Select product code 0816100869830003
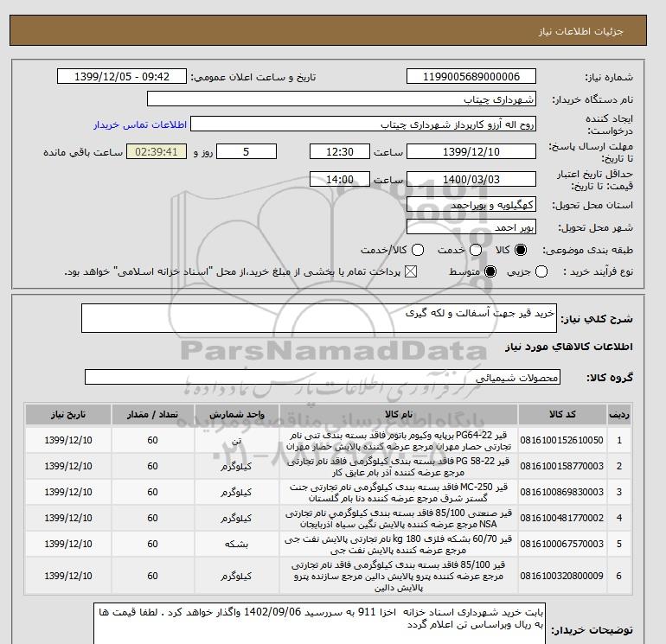The image size is (666, 644). click(x=562, y=492)
